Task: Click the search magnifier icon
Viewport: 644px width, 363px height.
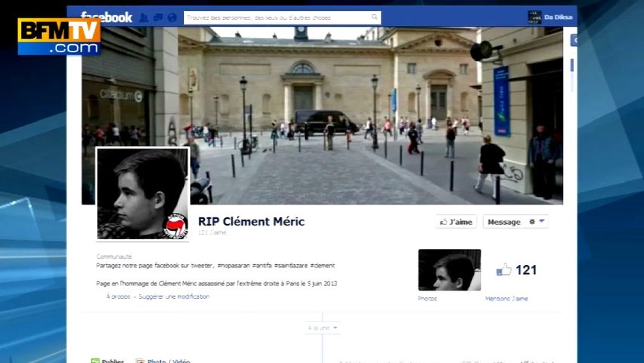Action: [x=374, y=17]
